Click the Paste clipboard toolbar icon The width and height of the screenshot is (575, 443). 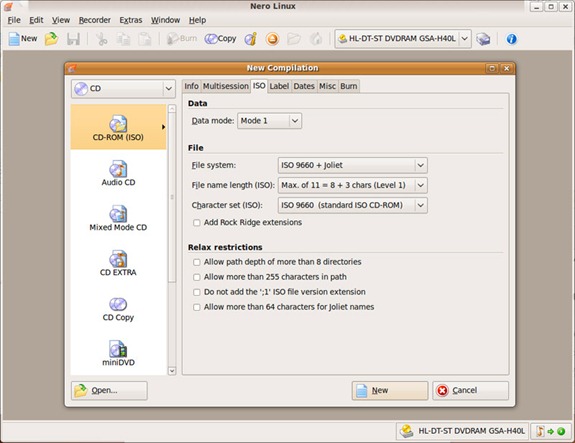[x=145, y=39]
